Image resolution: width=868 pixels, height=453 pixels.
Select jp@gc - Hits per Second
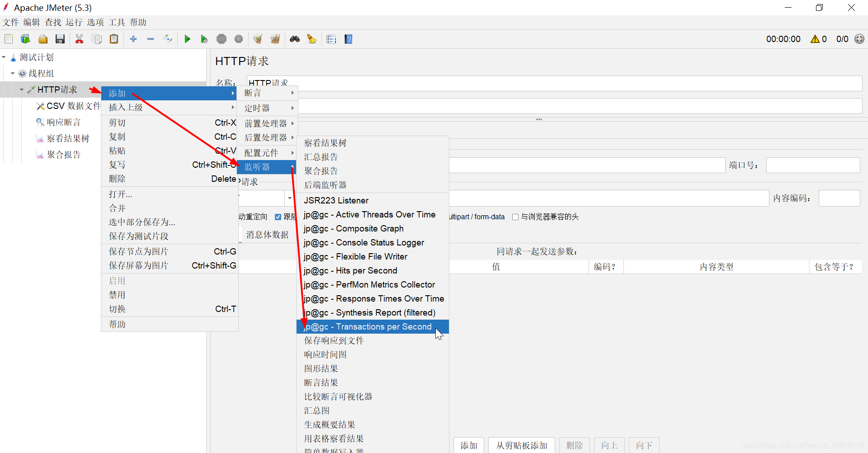pyautogui.click(x=373, y=270)
